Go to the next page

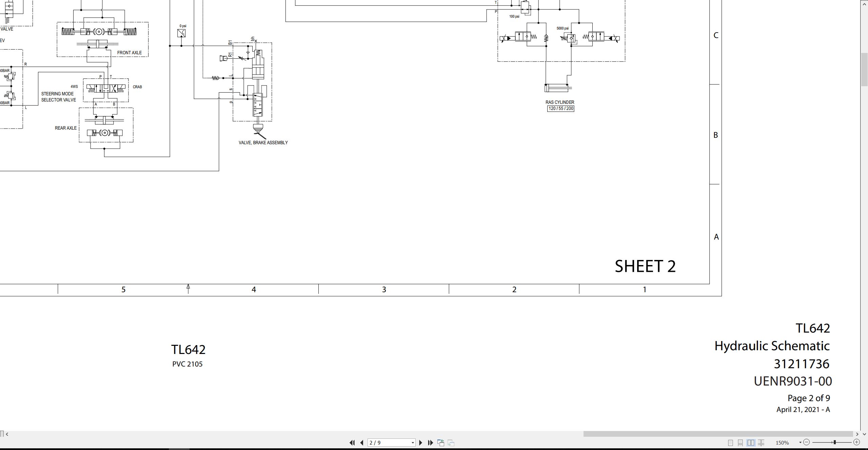(421, 443)
